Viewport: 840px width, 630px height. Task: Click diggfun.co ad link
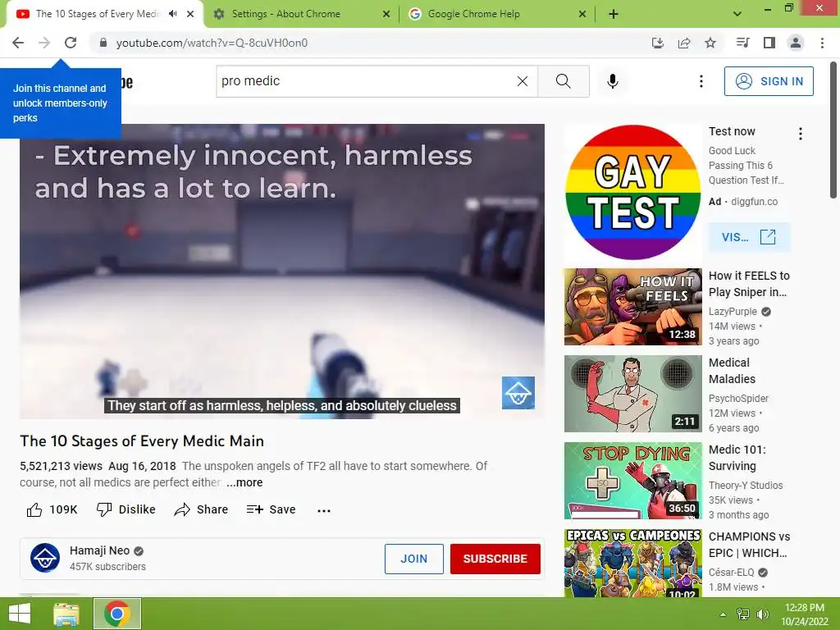754,202
